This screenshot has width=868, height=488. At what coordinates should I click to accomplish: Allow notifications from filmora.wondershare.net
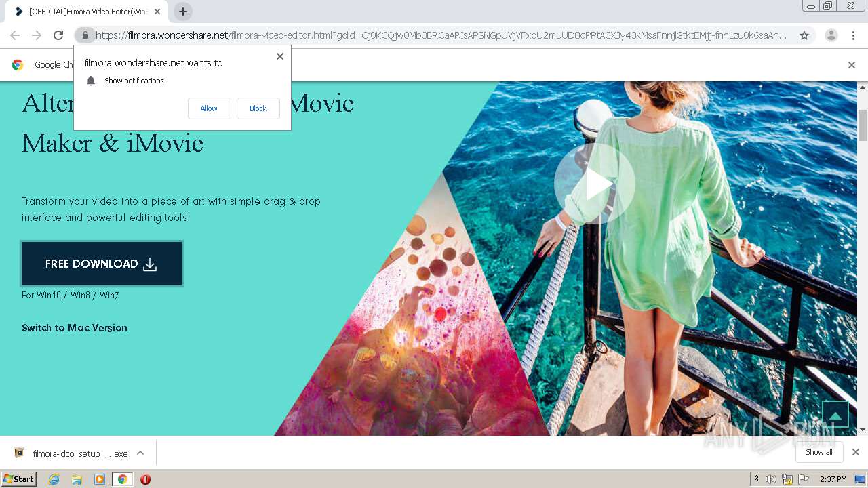tap(209, 108)
